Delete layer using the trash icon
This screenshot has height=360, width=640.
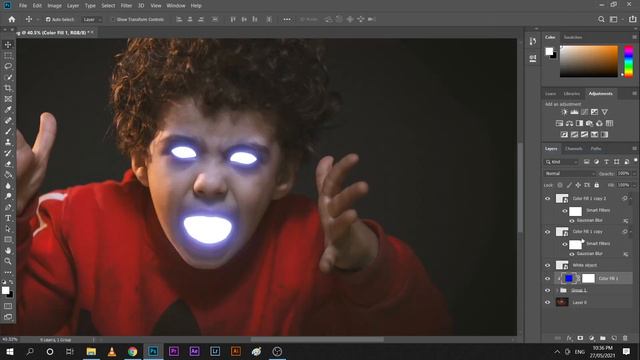point(625,338)
